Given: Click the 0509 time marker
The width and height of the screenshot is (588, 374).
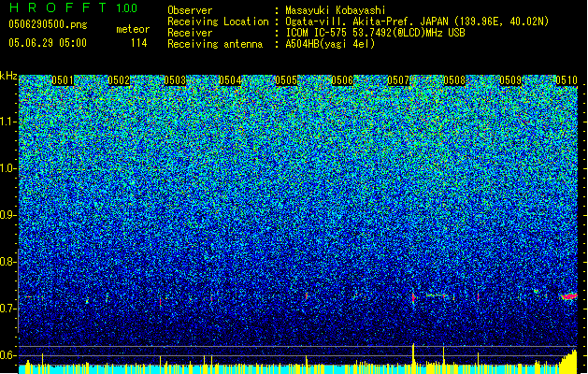Looking at the screenshot, I should (510, 80).
